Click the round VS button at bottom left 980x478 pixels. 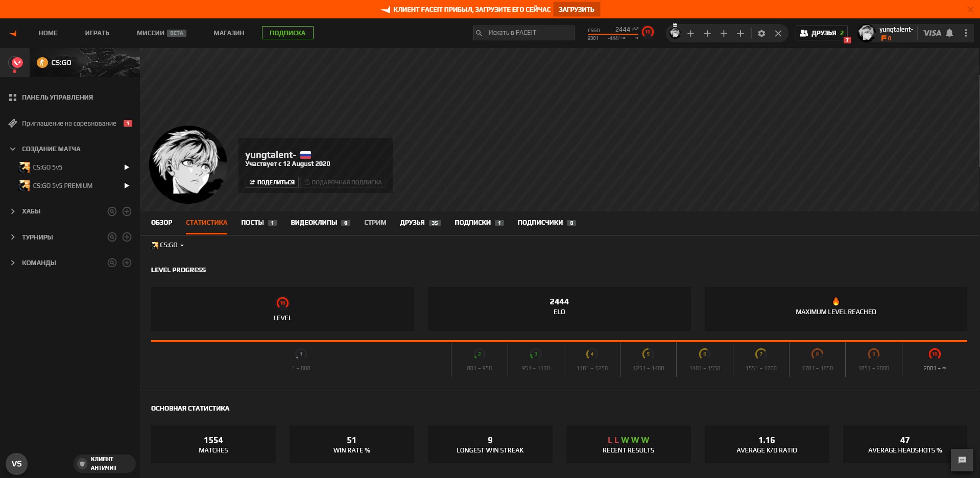click(17, 464)
